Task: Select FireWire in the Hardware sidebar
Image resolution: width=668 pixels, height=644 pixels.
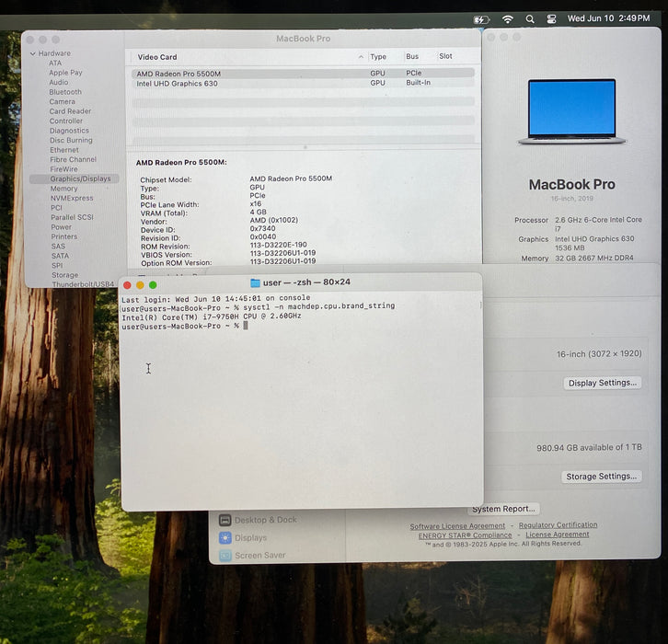Action: 63,169
